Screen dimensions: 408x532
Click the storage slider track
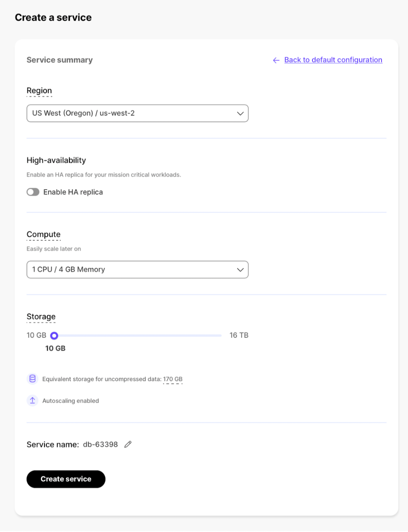[x=142, y=335]
